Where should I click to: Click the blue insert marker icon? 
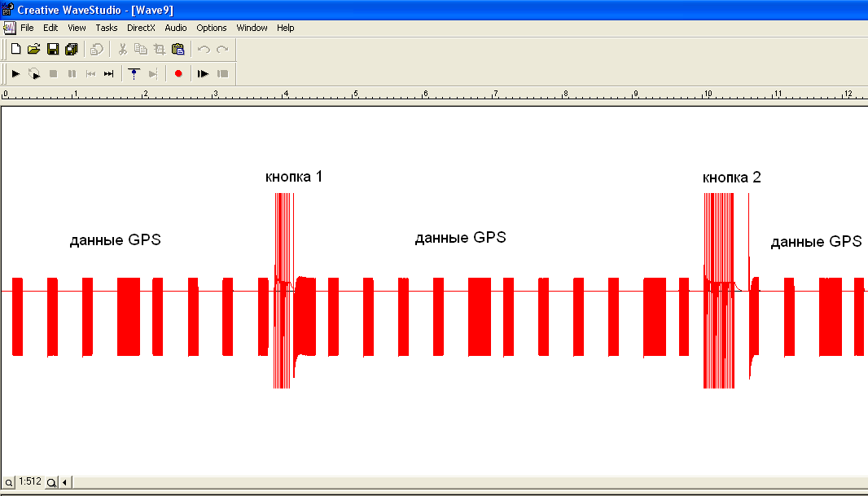[134, 74]
